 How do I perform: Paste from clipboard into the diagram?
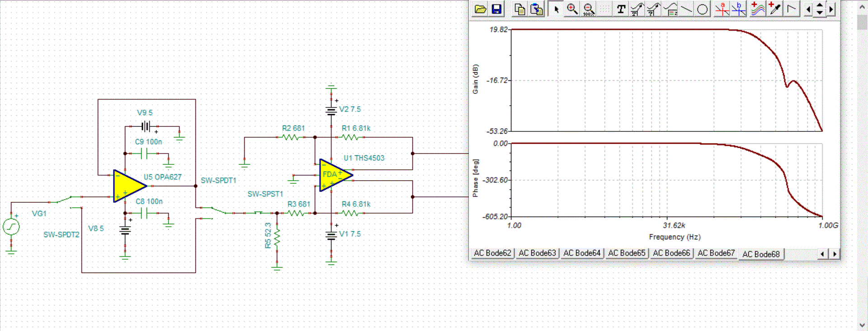[x=536, y=9]
